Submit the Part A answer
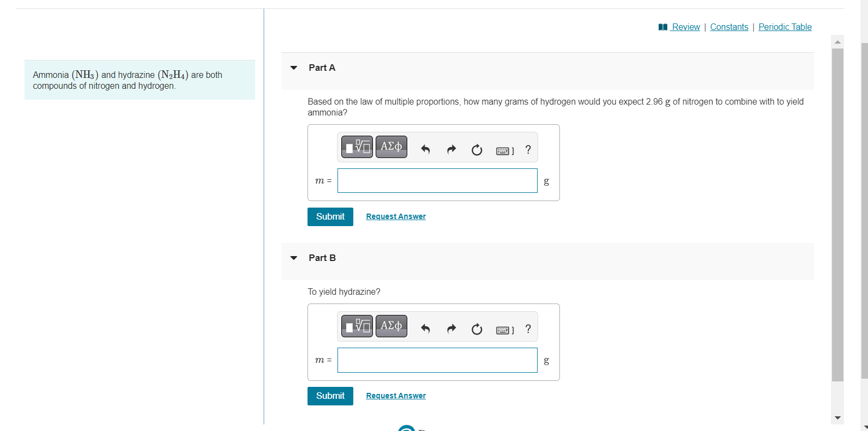868x431 pixels. pos(330,217)
